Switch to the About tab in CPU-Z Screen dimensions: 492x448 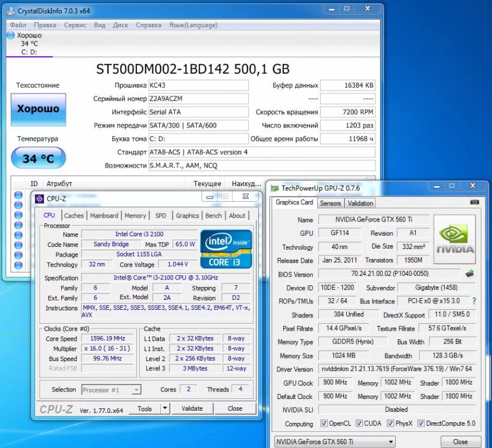237,216
